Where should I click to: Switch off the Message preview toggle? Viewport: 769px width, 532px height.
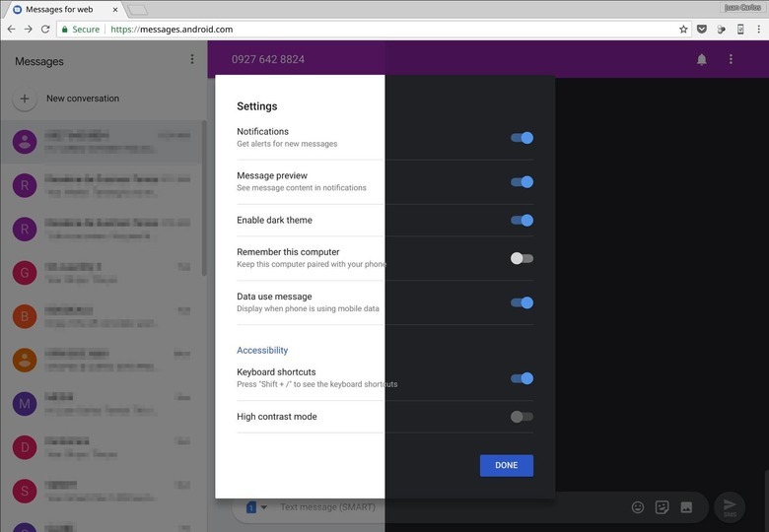pos(522,182)
